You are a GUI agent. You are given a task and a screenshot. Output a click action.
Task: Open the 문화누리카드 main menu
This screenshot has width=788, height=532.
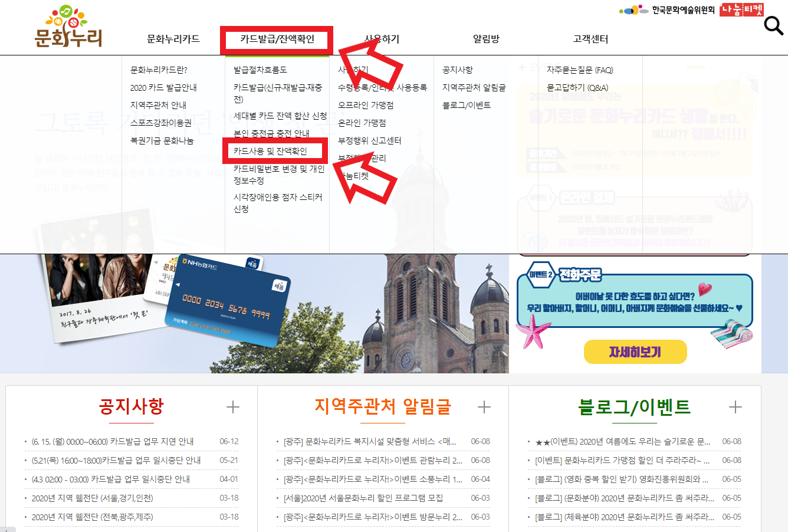pyautogui.click(x=173, y=39)
